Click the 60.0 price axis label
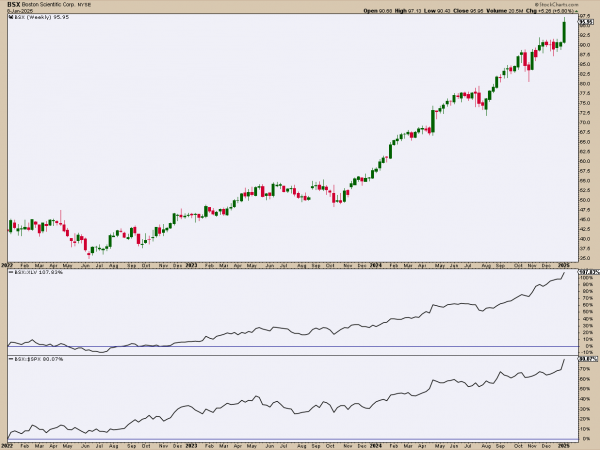 pyautogui.click(x=584, y=161)
